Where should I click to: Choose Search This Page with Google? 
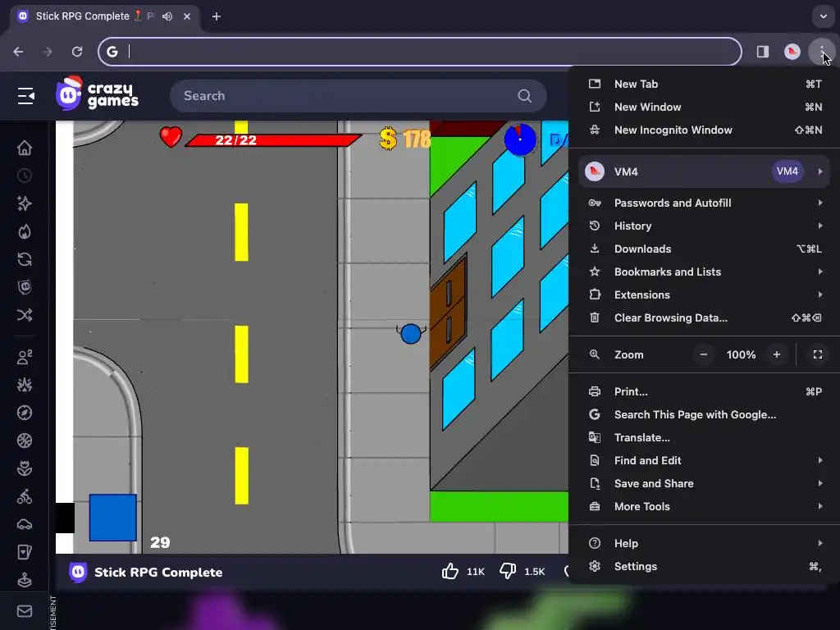(x=704, y=414)
